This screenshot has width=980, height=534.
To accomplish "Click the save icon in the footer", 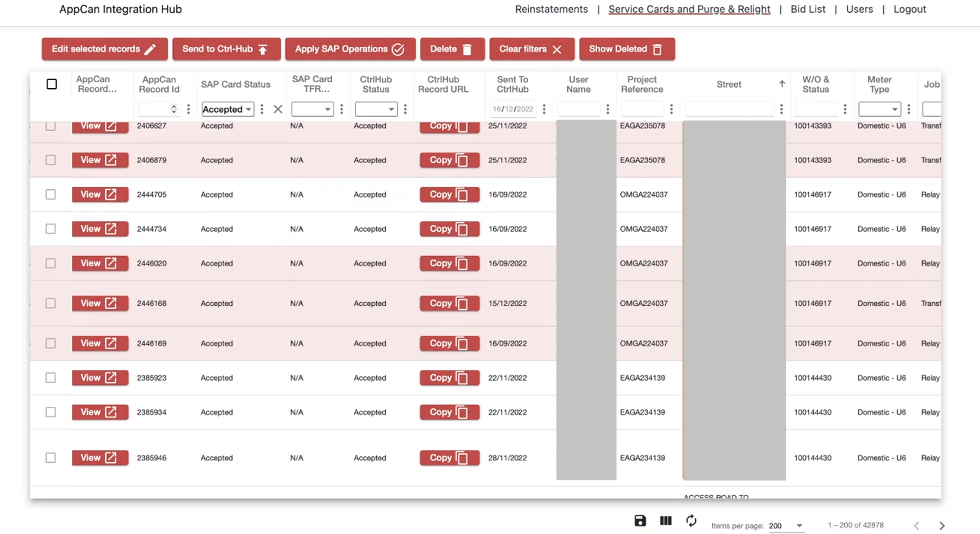I will (x=640, y=521).
